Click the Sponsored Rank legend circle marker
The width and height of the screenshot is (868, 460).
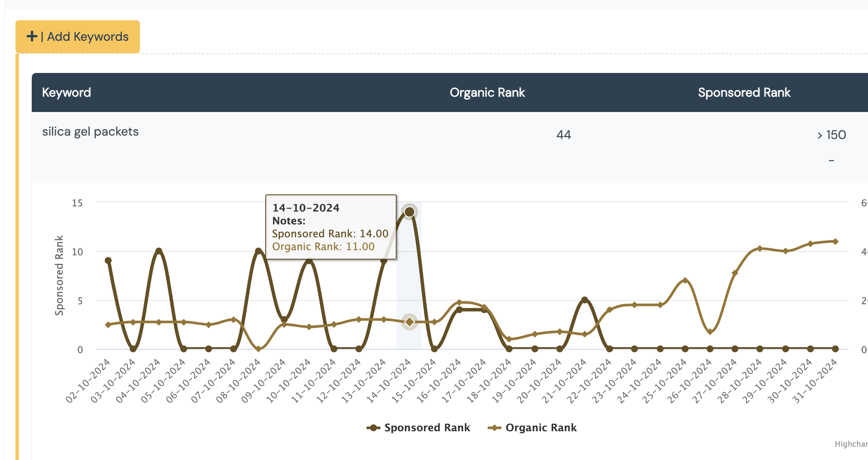pyautogui.click(x=373, y=428)
